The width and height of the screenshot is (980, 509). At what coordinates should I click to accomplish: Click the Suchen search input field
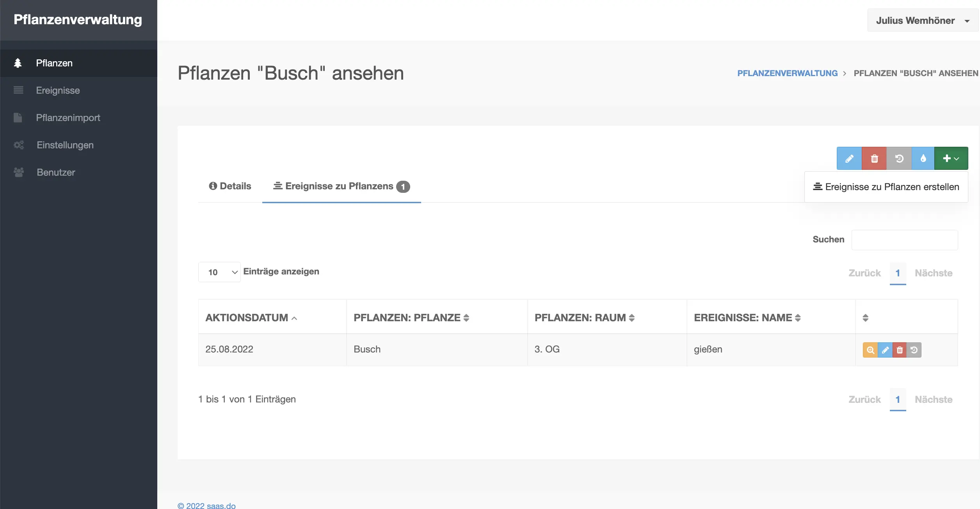[904, 240]
